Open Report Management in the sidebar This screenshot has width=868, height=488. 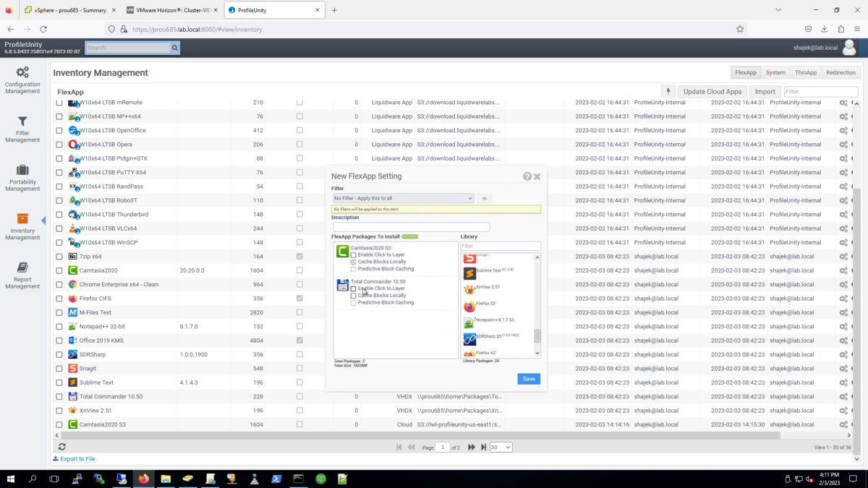[x=22, y=275]
